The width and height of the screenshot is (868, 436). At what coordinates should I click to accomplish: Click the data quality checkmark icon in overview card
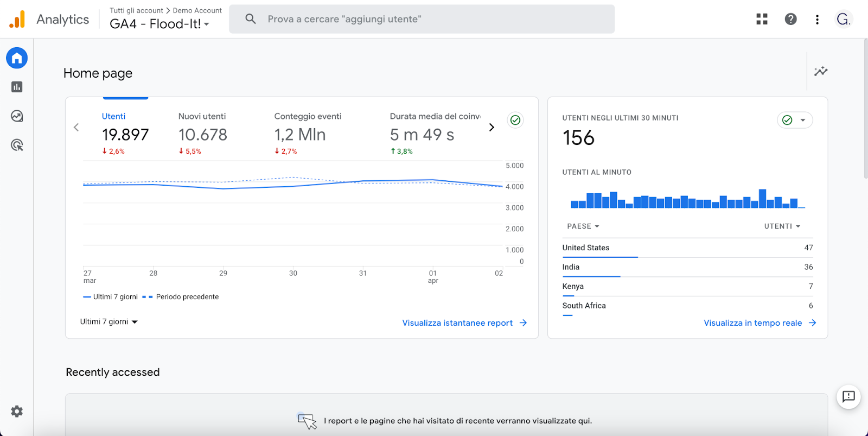click(515, 120)
